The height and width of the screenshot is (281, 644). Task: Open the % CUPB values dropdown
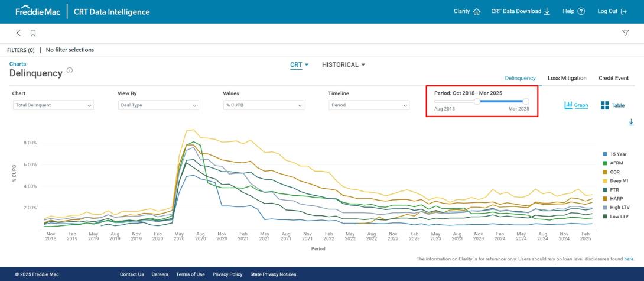[x=264, y=105]
